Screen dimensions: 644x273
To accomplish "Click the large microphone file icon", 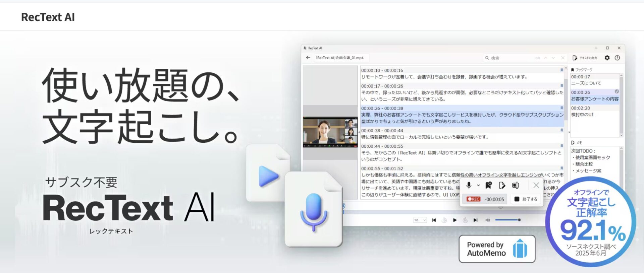I will pyautogui.click(x=313, y=209).
